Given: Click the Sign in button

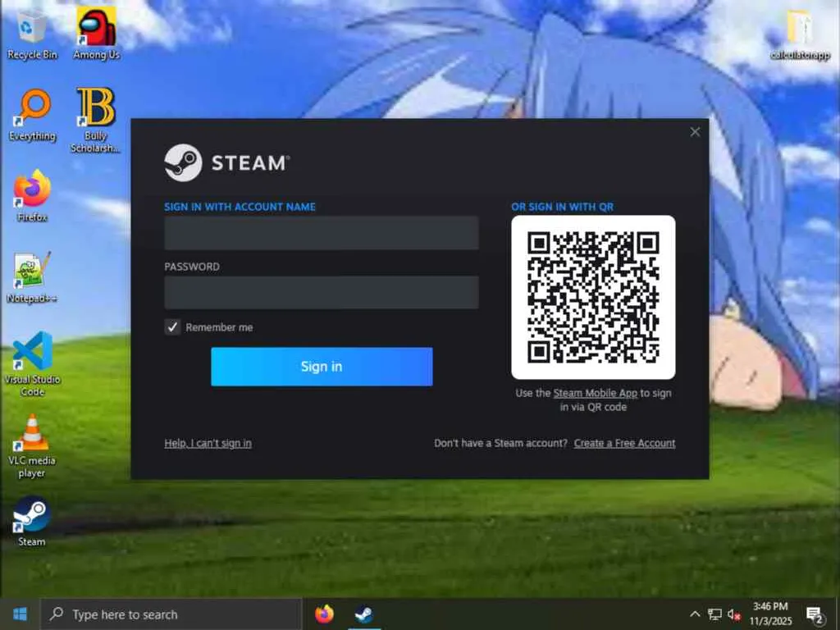Looking at the screenshot, I should click(322, 367).
